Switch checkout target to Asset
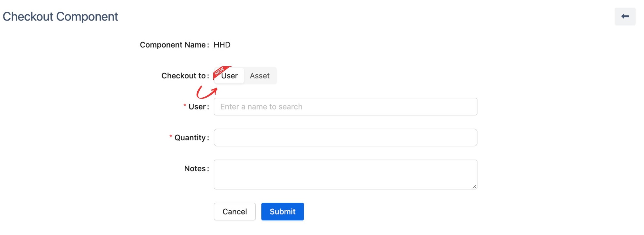Screen dimensions: 644x235 (259, 76)
